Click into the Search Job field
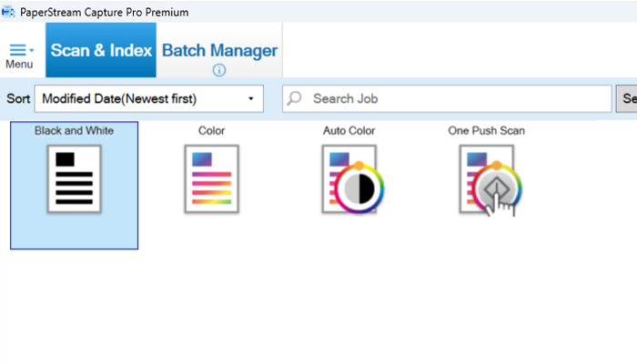 (x=447, y=98)
